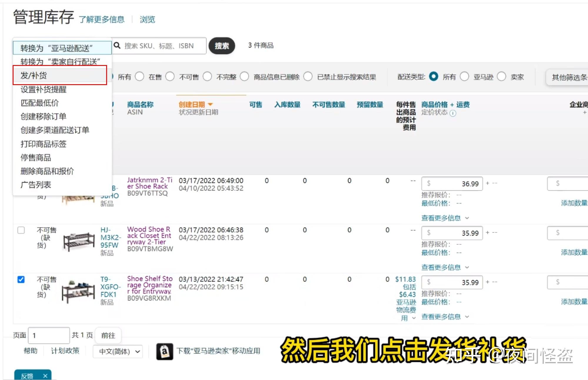Close the 反馈 feedback tab
588x380 pixels.
tap(45, 376)
